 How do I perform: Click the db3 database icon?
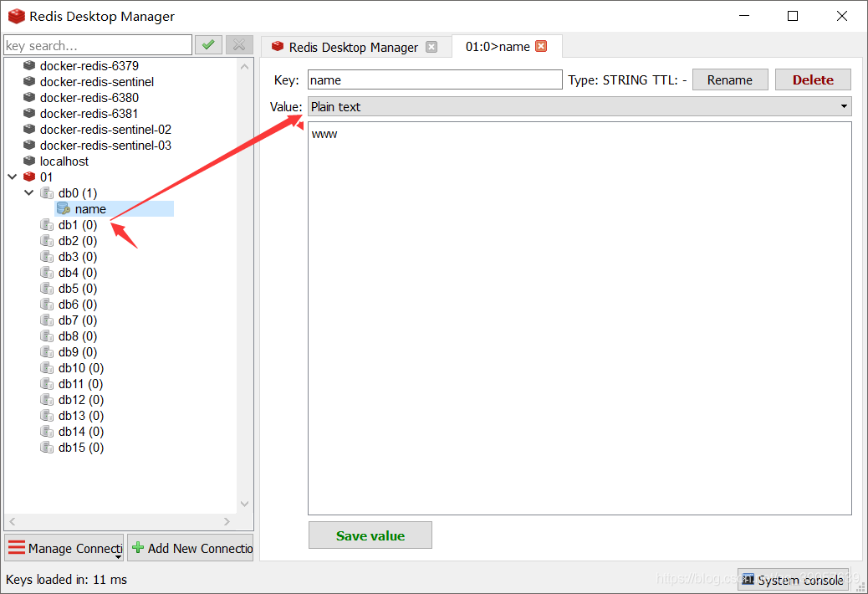pos(47,257)
